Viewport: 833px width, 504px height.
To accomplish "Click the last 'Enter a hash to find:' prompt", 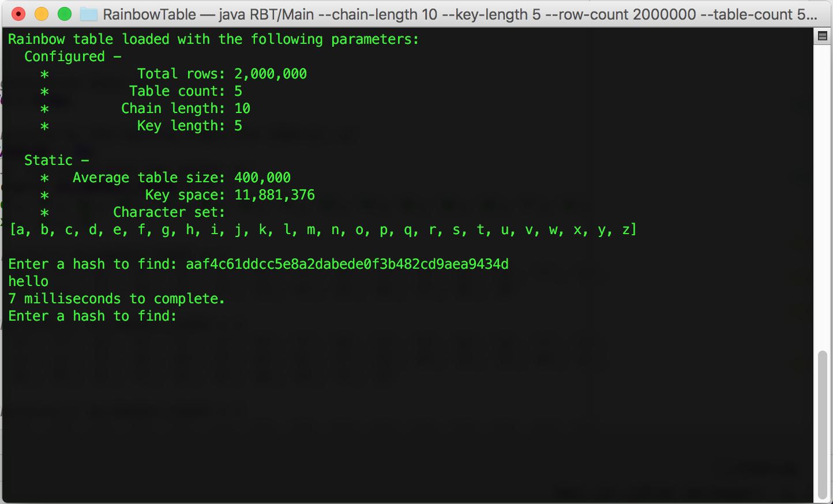I will (92, 316).
